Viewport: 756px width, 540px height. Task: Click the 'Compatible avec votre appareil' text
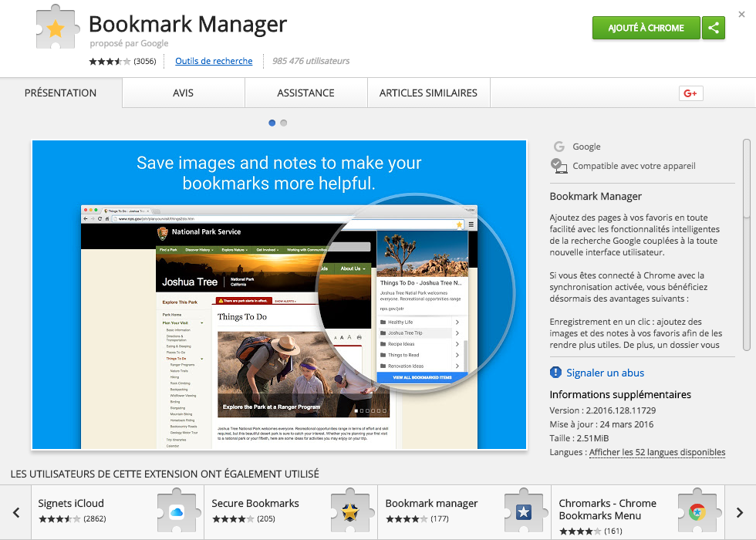click(x=634, y=166)
